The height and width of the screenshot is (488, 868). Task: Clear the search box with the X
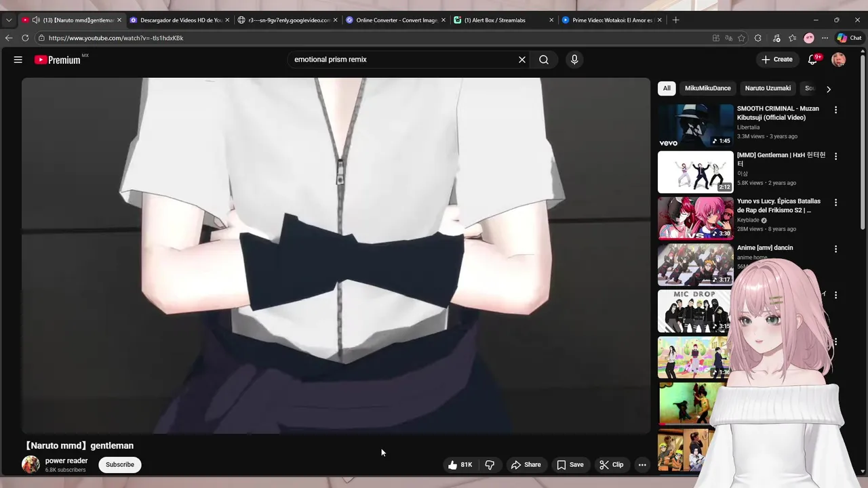[522, 60]
